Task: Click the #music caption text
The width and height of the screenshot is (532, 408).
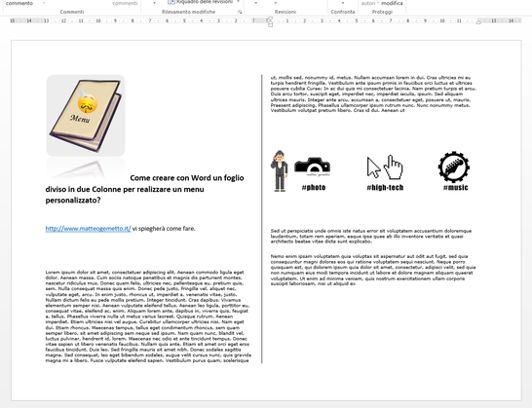Action: point(455,188)
